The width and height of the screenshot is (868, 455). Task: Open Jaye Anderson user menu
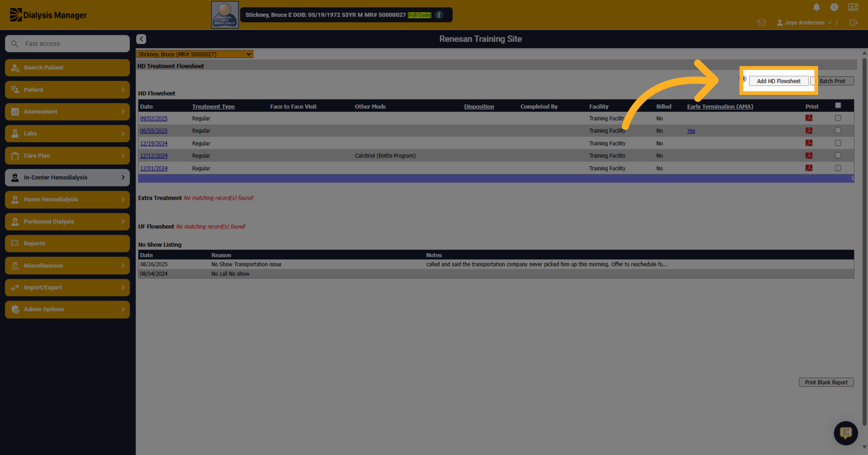click(x=804, y=23)
